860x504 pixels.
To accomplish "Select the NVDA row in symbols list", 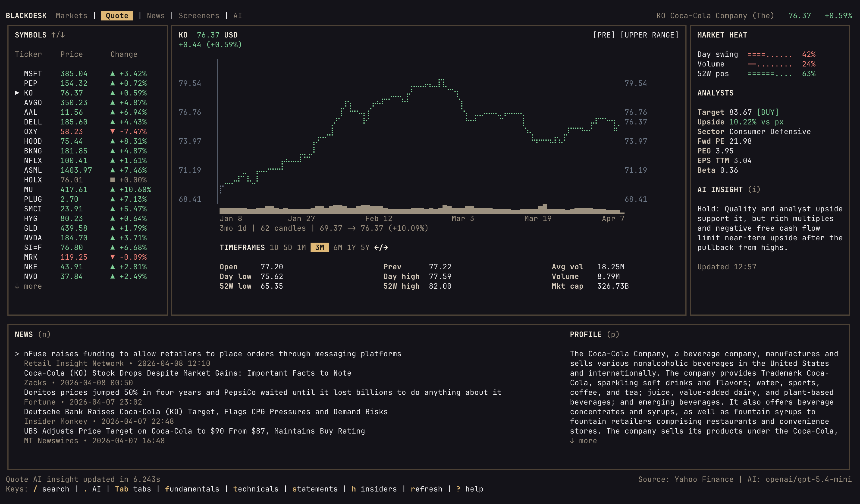I will coord(38,238).
